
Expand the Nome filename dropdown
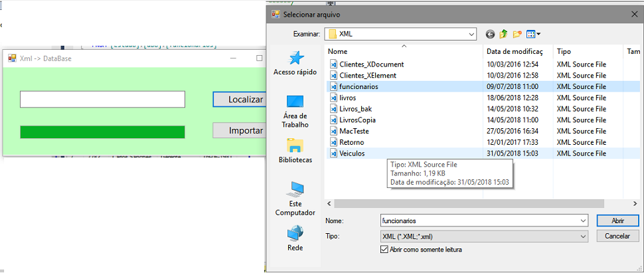pyautogui.click(x=582, y=220)
